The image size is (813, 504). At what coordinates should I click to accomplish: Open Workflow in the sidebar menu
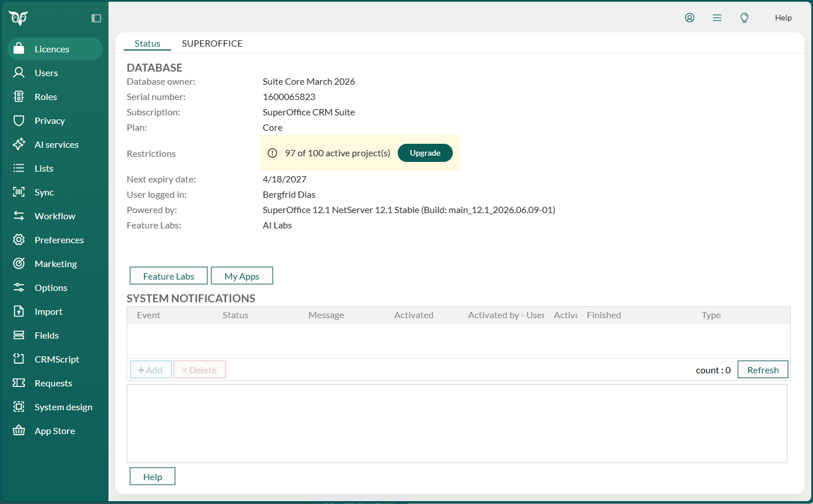(55, 216)
